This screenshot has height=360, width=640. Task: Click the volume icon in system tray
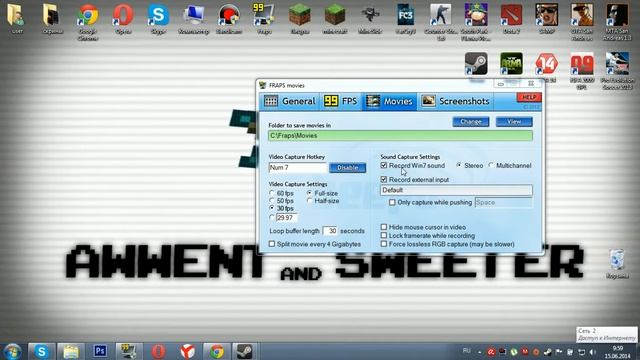click(x=593, y=352)
